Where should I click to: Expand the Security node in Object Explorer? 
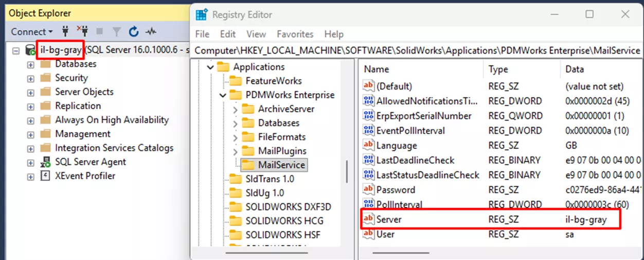(30, 79)
